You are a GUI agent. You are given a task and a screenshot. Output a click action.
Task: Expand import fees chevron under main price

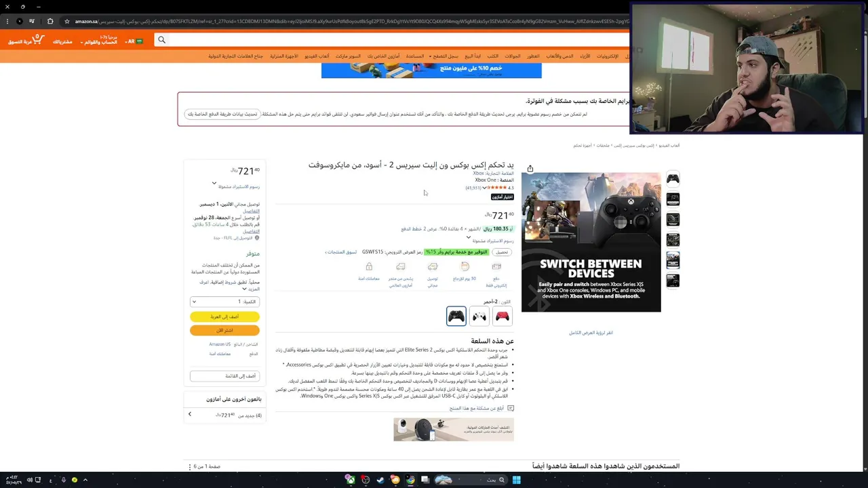(x=467, y=238)
